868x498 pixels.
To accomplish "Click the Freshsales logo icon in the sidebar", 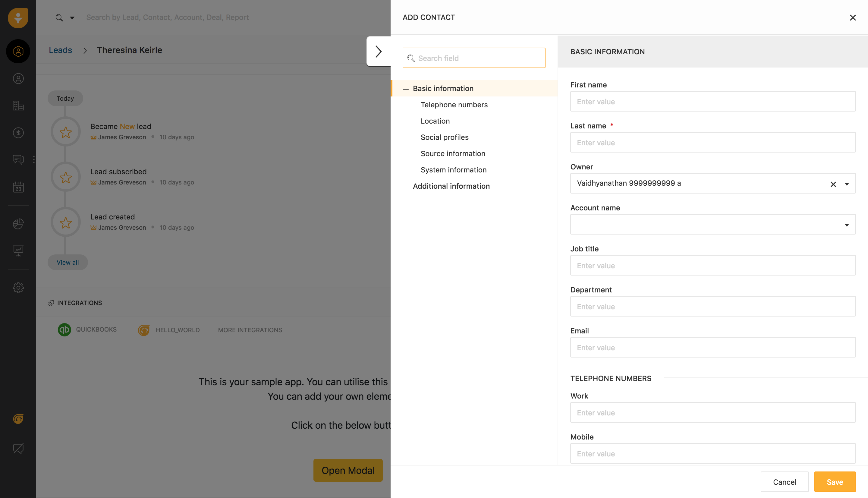I will (x=18, y=18).
